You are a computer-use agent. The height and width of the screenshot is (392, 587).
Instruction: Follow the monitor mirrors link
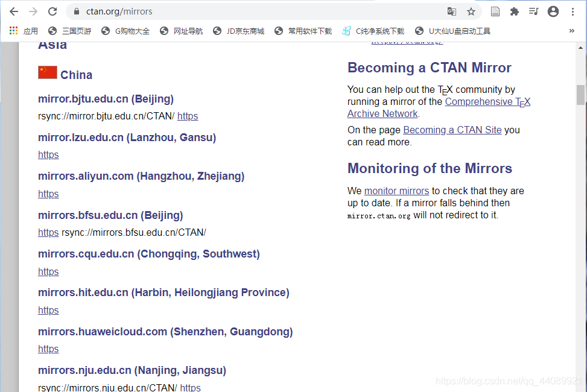(396, 191)
